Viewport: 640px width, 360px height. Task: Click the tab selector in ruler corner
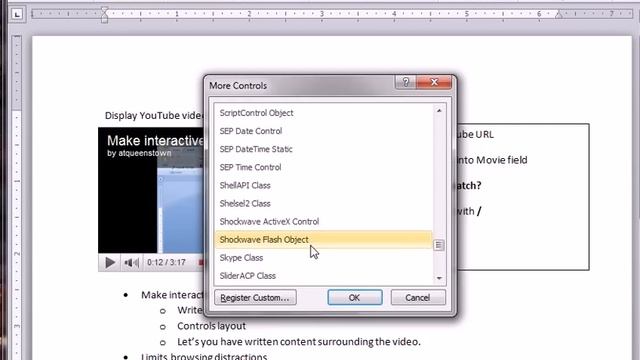pos(17,15)
